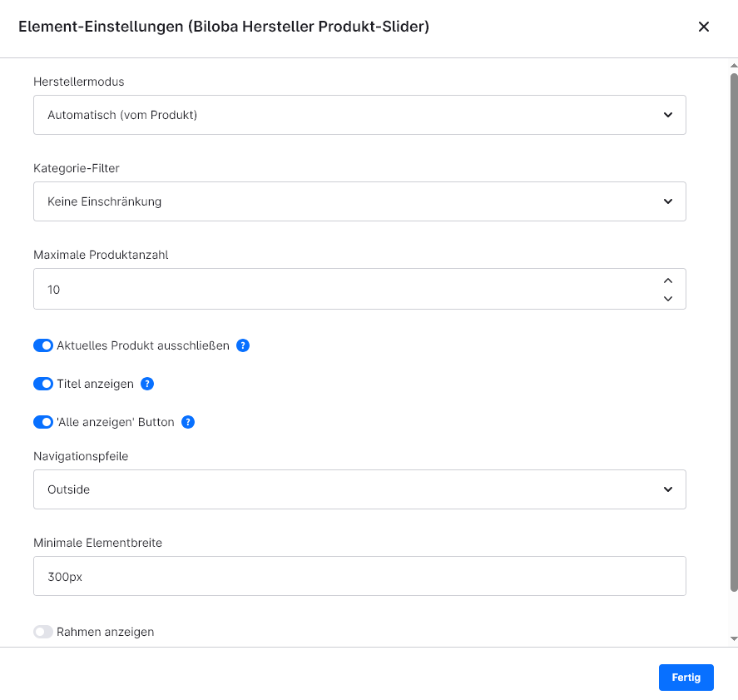
Task: Increase Maximale Produktanzahl with up arrow
Action: [x=667, y=280]
